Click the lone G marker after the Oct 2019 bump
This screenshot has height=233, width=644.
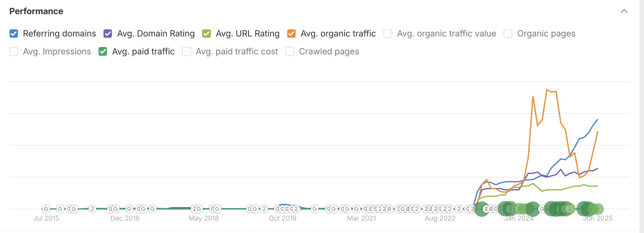[315, 209]
